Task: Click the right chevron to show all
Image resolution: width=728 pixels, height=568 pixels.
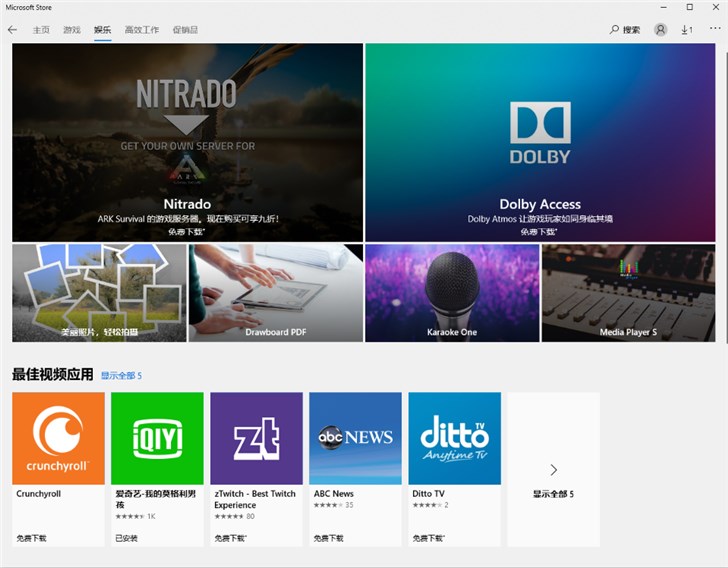Action: point(553,470)
